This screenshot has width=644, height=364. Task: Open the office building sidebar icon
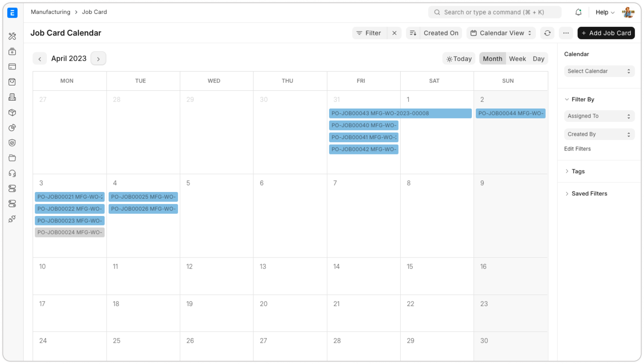[x=12, y=97]
